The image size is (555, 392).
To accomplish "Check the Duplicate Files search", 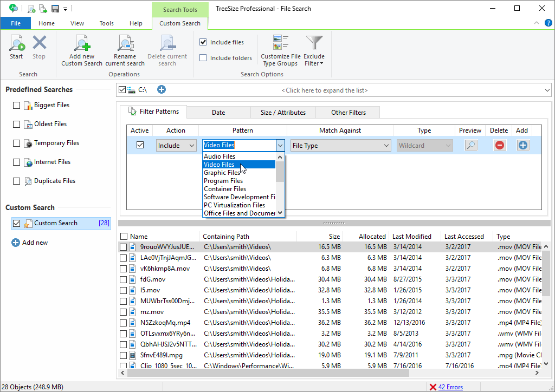I will click(x=16, y=181).
